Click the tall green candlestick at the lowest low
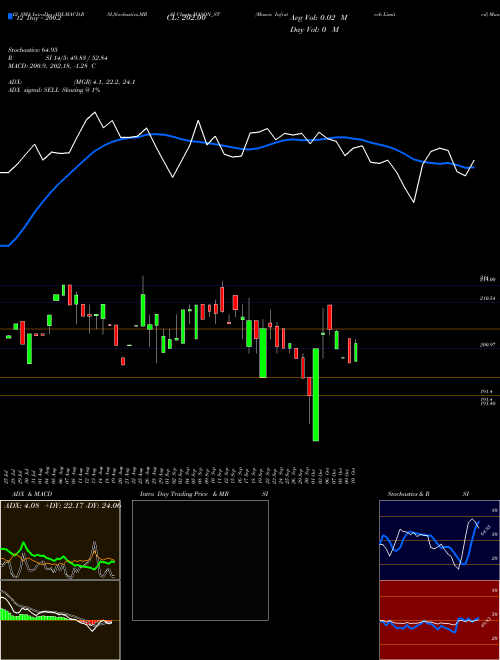500x660 pixels. 316,394
